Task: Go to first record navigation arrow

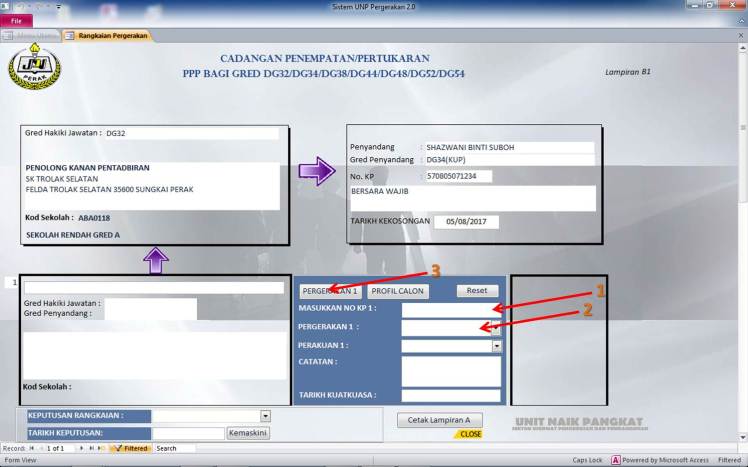Action: 32,448
